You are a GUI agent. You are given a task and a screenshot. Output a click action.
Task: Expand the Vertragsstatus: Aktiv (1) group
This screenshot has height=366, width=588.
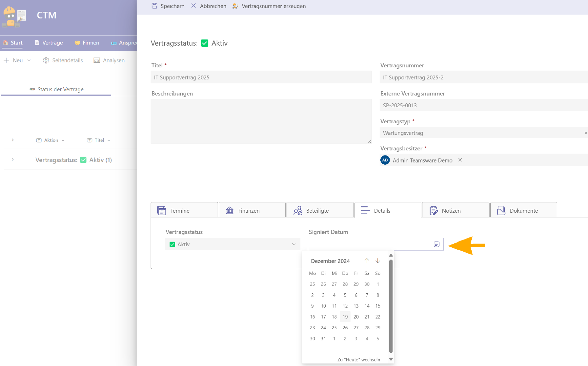click(x=13, y=160)
